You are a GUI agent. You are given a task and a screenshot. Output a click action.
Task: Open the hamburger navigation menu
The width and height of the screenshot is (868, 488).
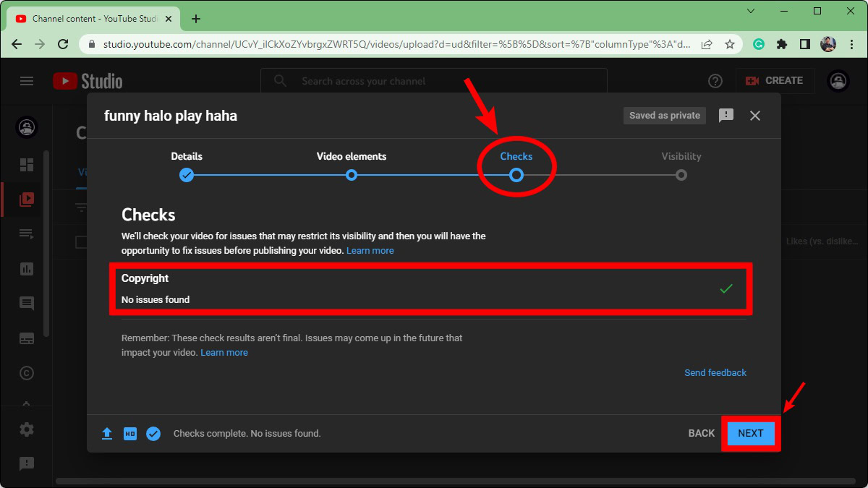27,81
